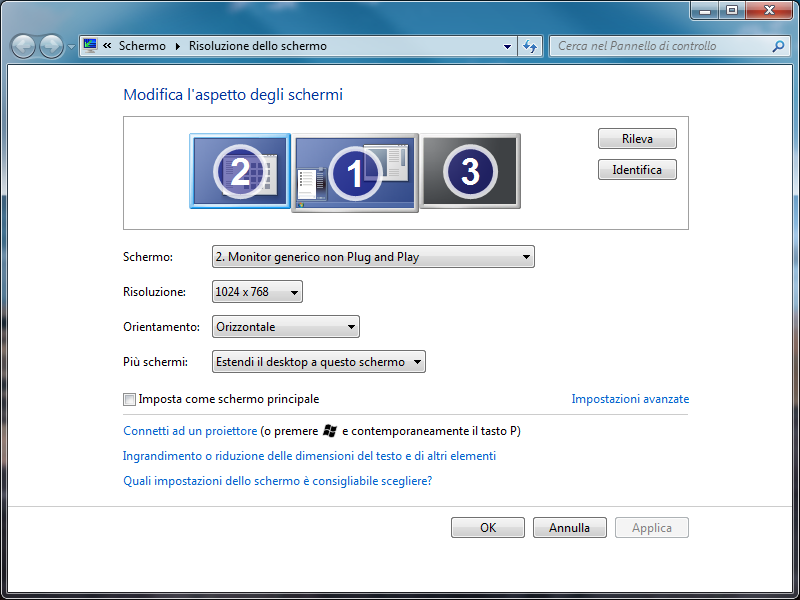This screenshot has height=600, width=800.
Task: Click the Back navigation arrow
Action: pyautogui.click(x=24, y=46)
